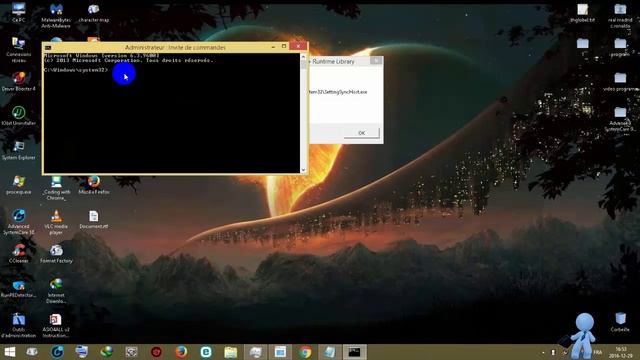Open RunPEDetector desktop icon
This screenshot has height=360, width=640.
click(x=18, y=288)
